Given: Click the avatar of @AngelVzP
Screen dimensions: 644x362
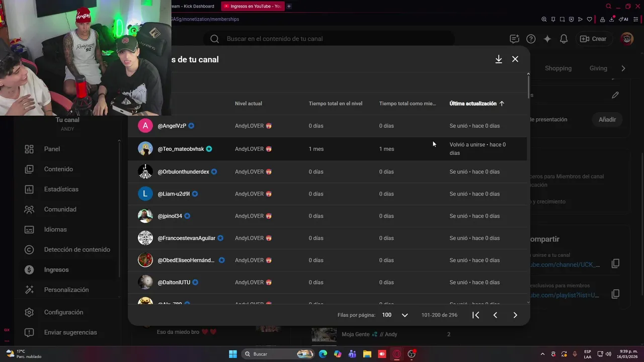Looking at the screenshot, I should [145, 126].
